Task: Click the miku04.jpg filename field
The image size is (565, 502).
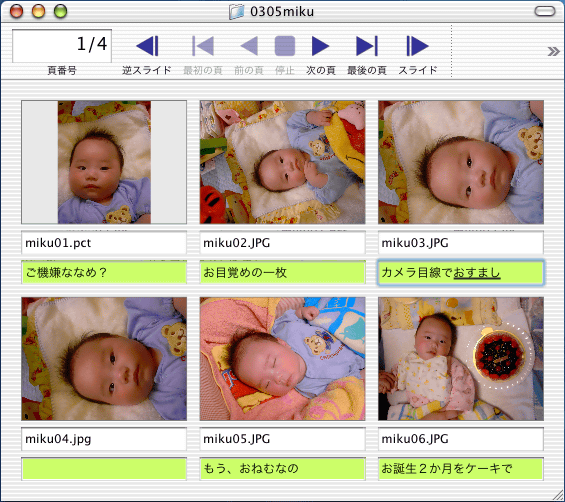Action: pos(104,439)
